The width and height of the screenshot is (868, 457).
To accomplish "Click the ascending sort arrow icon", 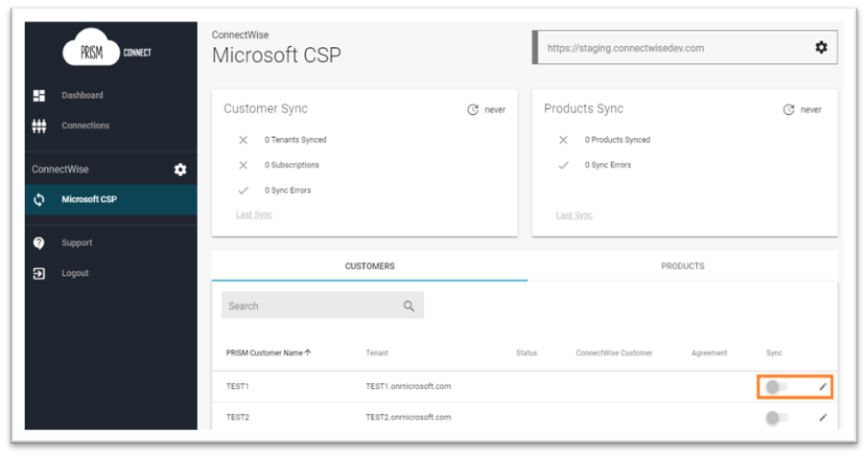I will tap(308, 353).
